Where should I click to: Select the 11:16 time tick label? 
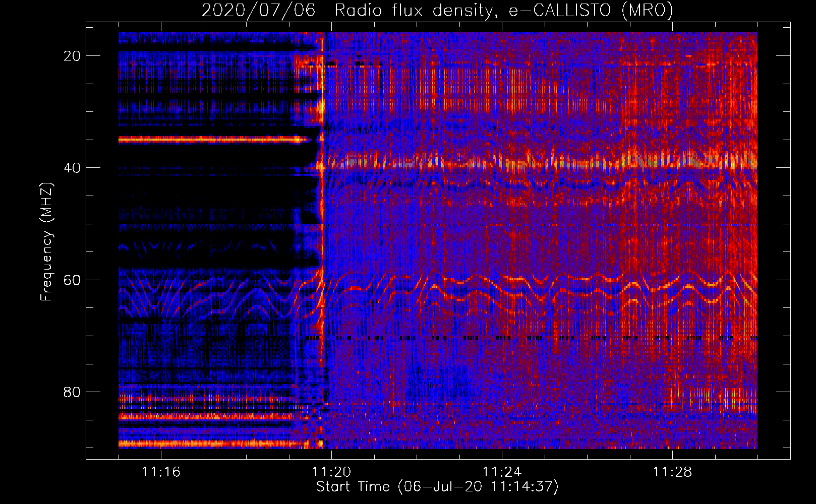coord(161,472)
